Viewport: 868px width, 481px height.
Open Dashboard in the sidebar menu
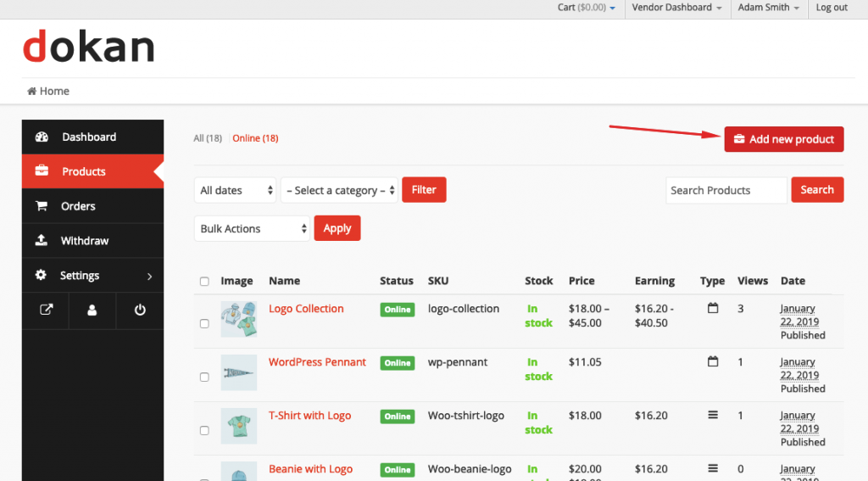(93, 137)
